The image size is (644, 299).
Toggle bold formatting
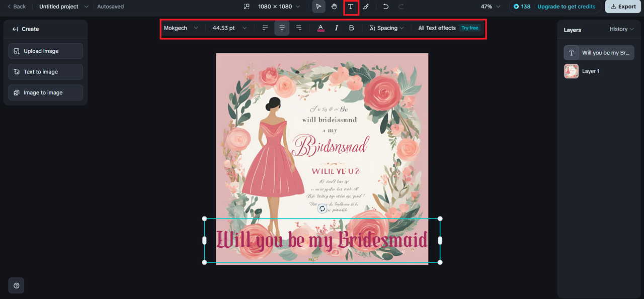click(x=351, y=28)
